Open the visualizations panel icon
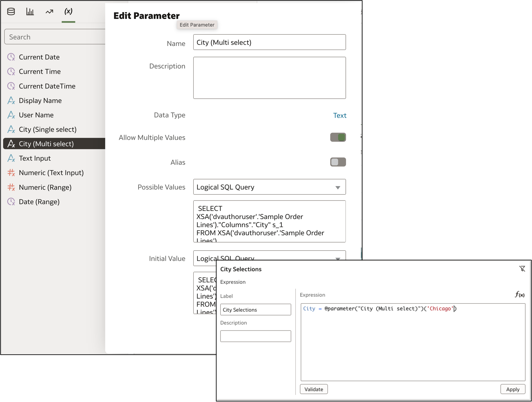Image resolution: width=532 pixels, height=402 pixels. pyautogui.click(x=30, y=11)
